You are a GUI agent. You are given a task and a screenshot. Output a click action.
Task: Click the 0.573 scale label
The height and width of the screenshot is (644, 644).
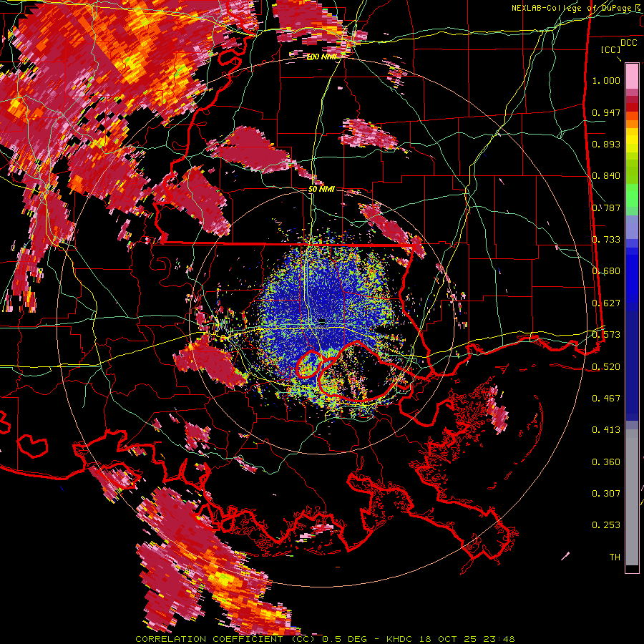(606, 335)
